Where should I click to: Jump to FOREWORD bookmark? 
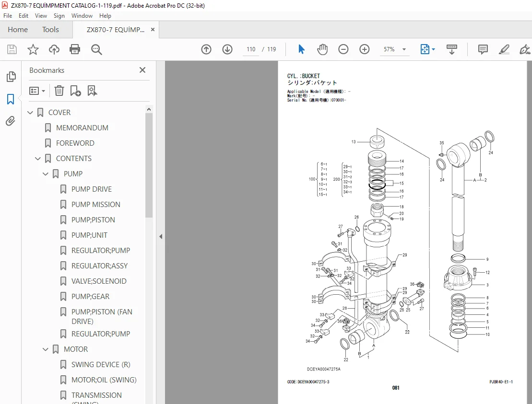click(x=75, y=143)
